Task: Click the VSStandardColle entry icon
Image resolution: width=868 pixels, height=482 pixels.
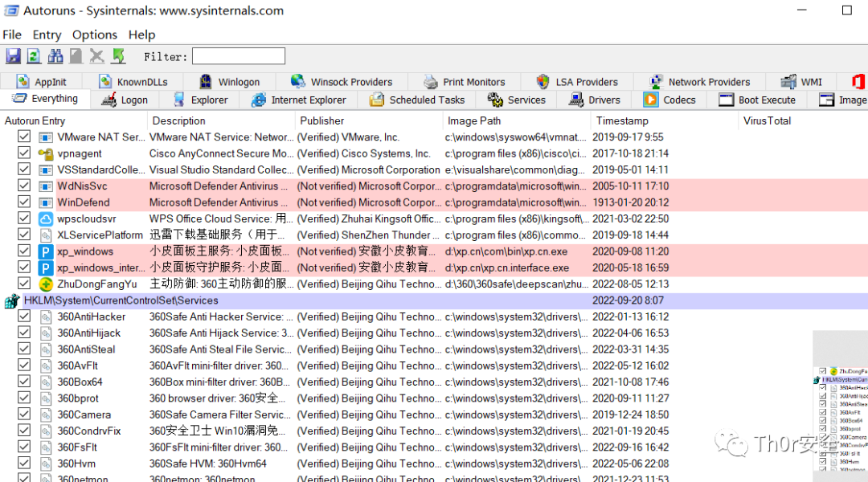Action: [45, 170]
